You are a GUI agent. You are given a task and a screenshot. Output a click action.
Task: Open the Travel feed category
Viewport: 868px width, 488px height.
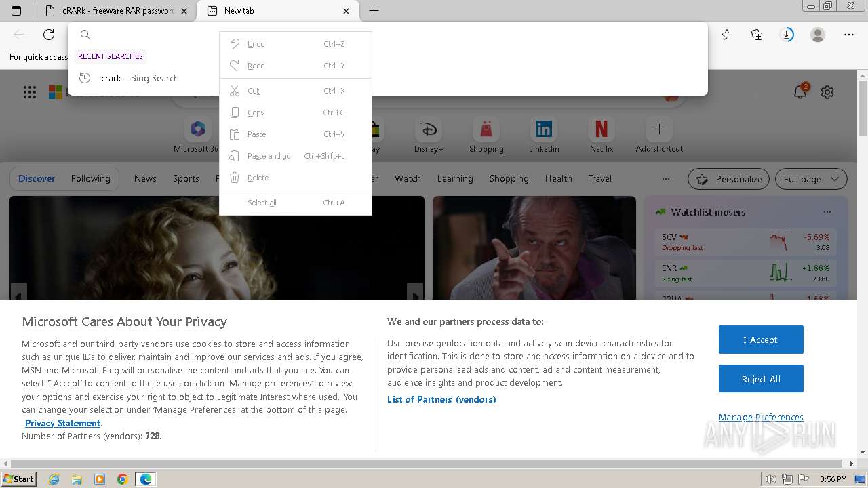599,178
